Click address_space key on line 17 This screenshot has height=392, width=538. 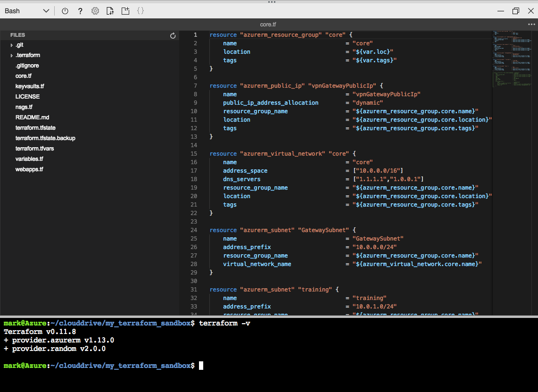pyautogui.click(x=245, y=171)
